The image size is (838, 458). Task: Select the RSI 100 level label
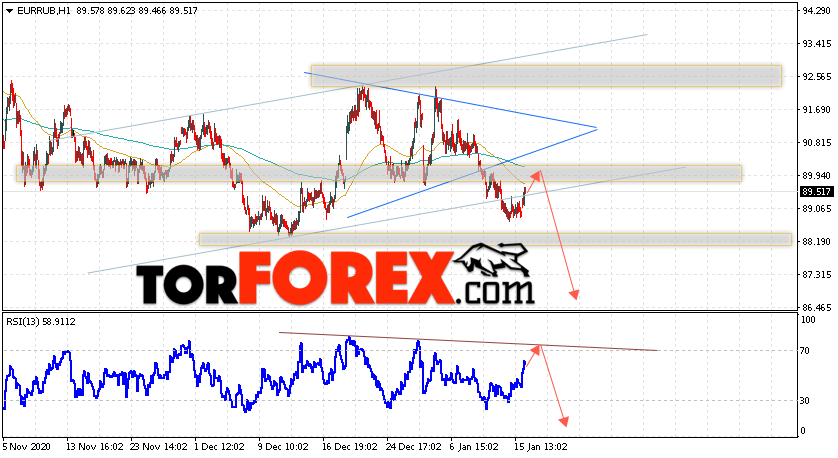click(809, 320)
